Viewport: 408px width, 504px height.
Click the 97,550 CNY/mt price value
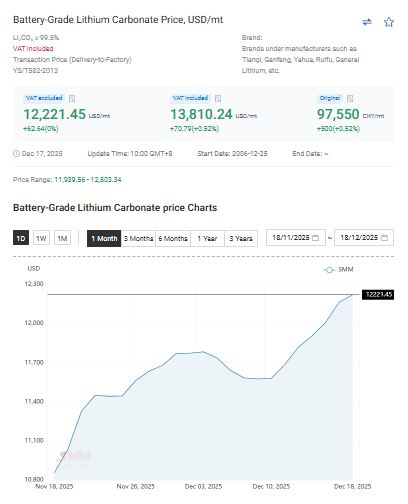(x=350, y=114)
